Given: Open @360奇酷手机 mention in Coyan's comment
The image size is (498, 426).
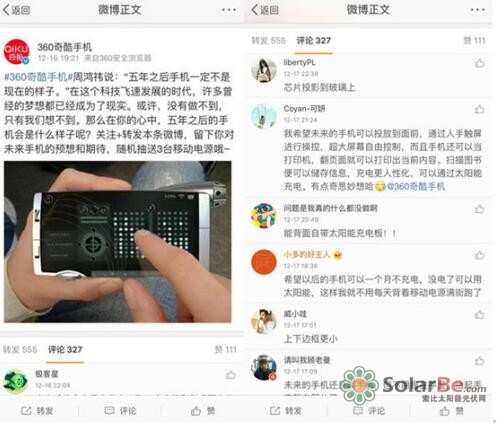Looking at the screenshot, I should [416, 186].
